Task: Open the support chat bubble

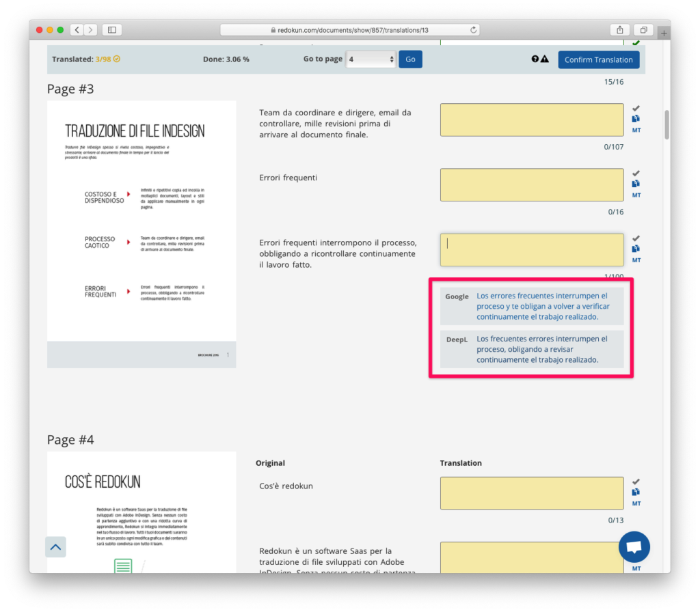Action: tap(634, 547)
